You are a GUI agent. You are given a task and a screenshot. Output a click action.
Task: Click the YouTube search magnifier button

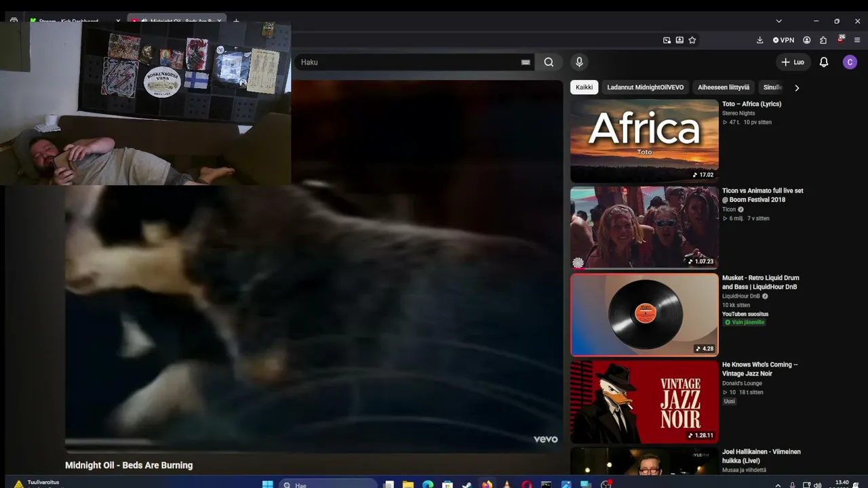point(549,62)
